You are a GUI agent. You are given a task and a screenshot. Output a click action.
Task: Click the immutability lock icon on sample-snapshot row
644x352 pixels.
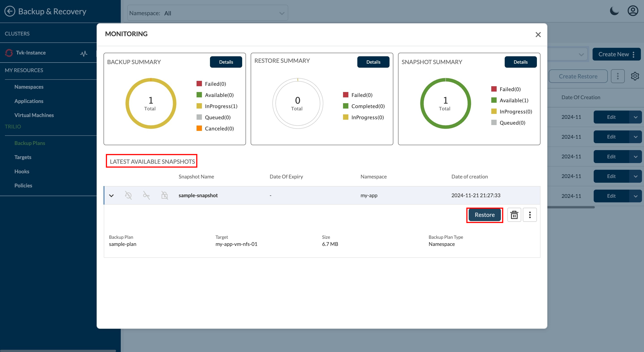[x=165, y=195]
